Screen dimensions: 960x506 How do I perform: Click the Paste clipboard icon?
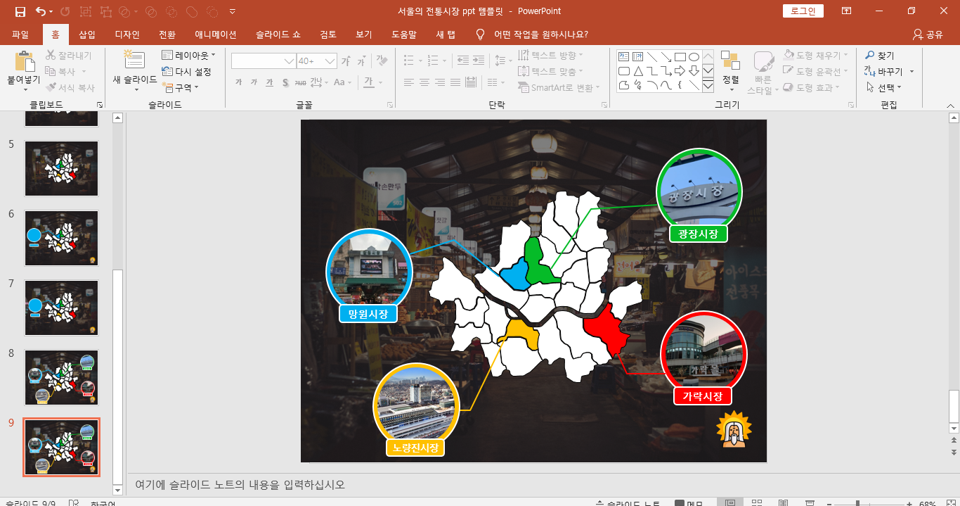coord(24,62)
